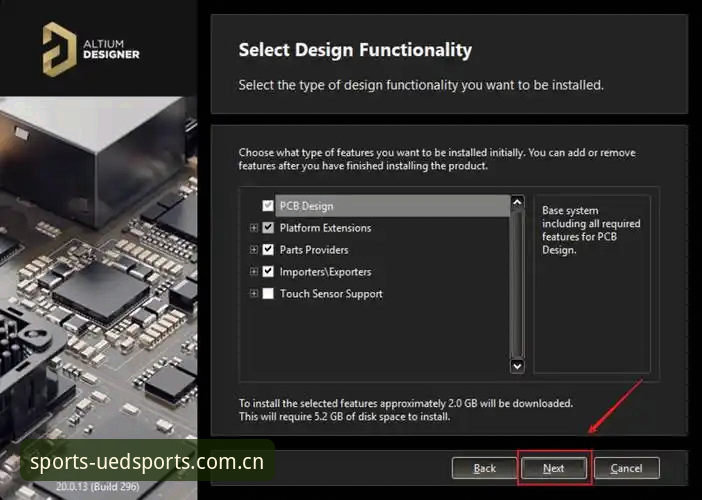Viewport: 702px width, 500px height.
Task: Click the '20.0.13 (Build 296)' version text
Action: (x=98, y=486)
